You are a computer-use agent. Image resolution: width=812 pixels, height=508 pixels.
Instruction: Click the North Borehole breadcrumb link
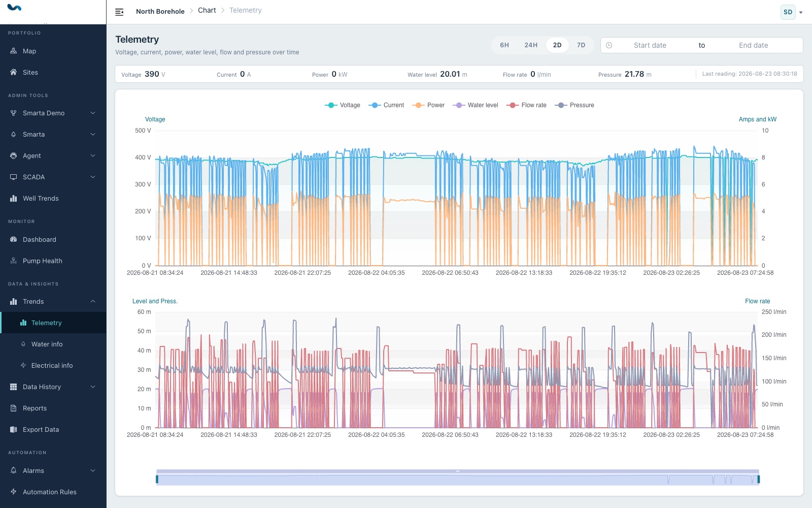click(x=160, y=11)
